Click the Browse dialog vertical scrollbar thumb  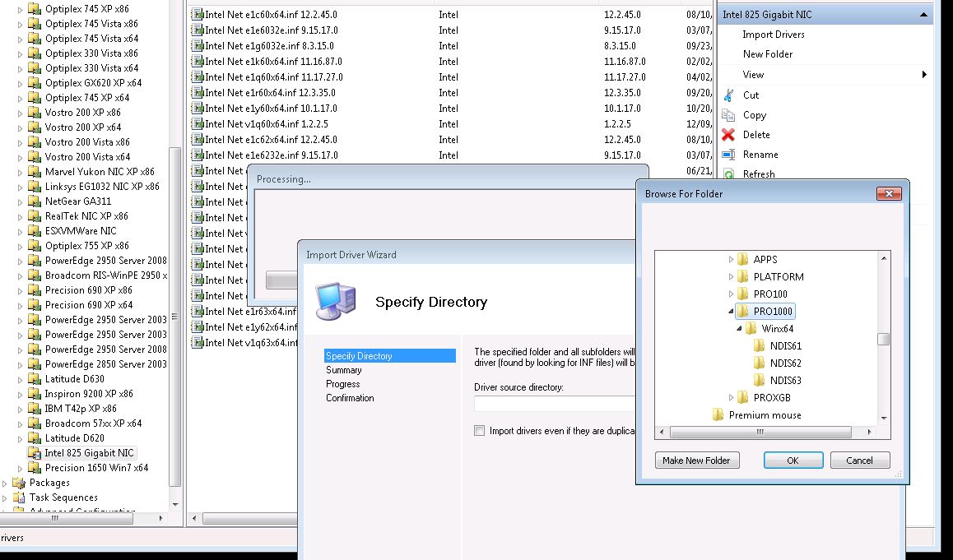tap(884, 339)
